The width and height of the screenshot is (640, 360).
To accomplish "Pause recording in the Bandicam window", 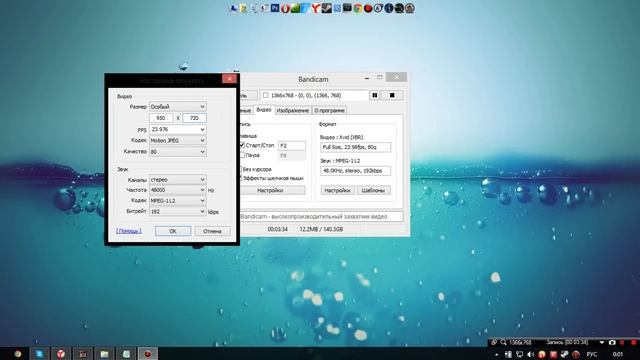I will [374, 95].
